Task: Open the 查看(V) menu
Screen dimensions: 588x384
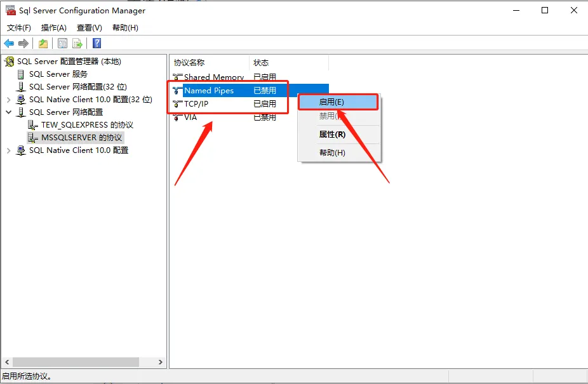Action: click(90, 28)
